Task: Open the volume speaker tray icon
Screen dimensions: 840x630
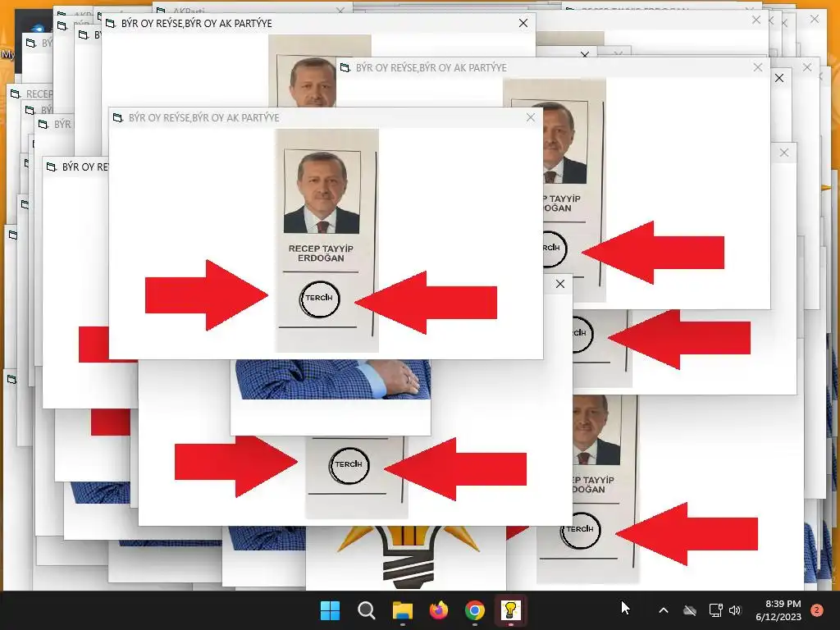Action: 735,610
